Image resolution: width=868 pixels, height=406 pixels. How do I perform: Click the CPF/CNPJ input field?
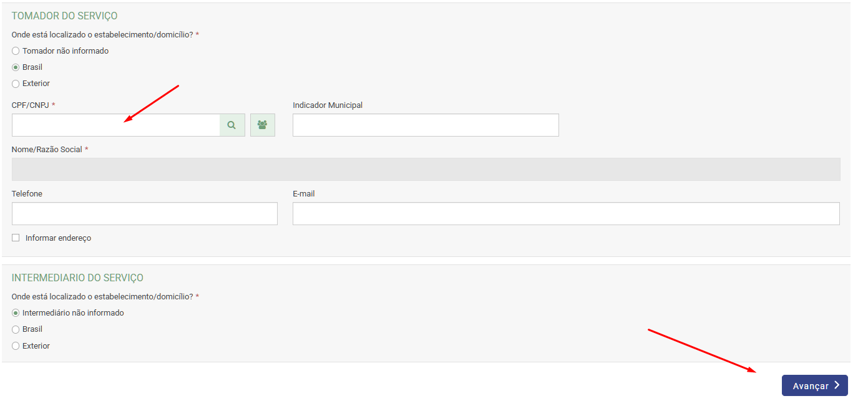tap(115, 125)
